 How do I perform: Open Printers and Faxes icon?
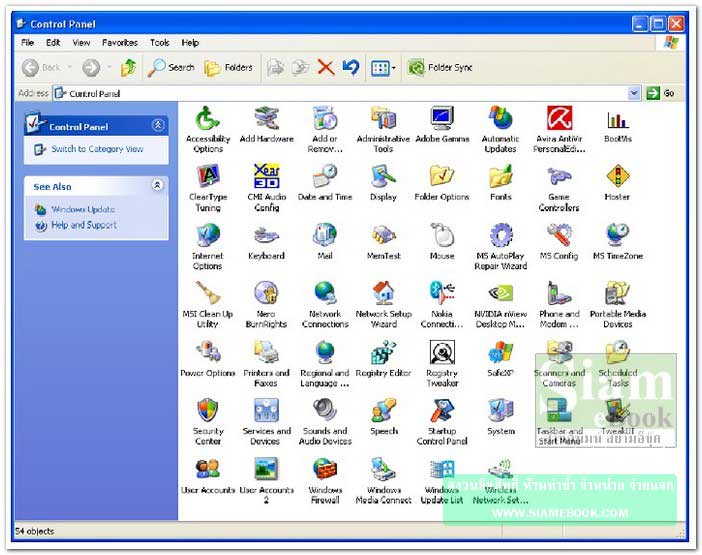266,352
